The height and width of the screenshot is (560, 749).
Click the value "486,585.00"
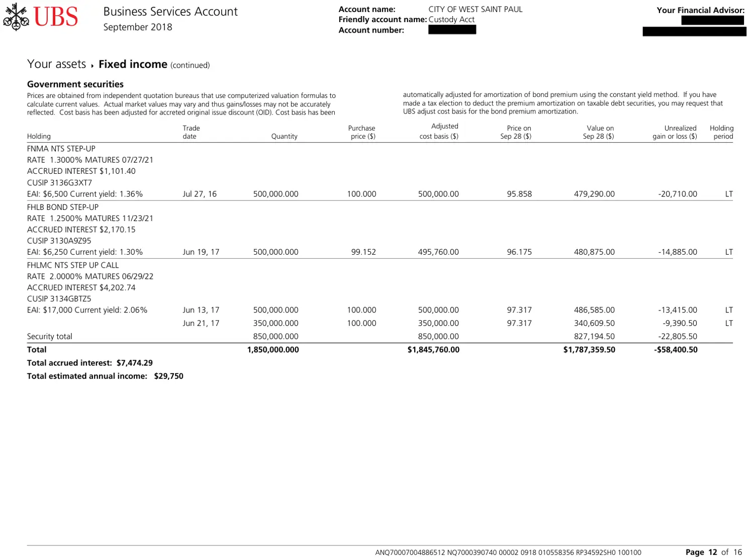tap(594, 310)
